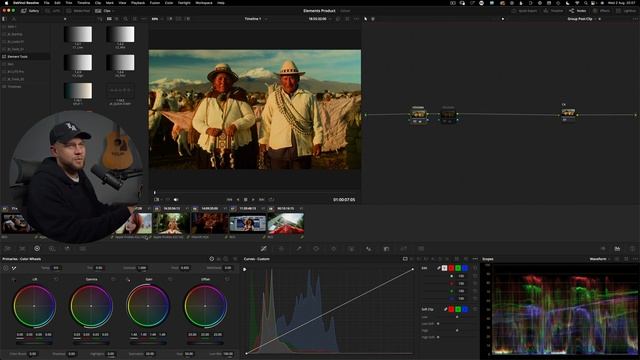Viewport: 640px width, 360px height.
Task: Open the Clips filter dropdown arrow
Action: pyautogui.click(x=115, y=11)
